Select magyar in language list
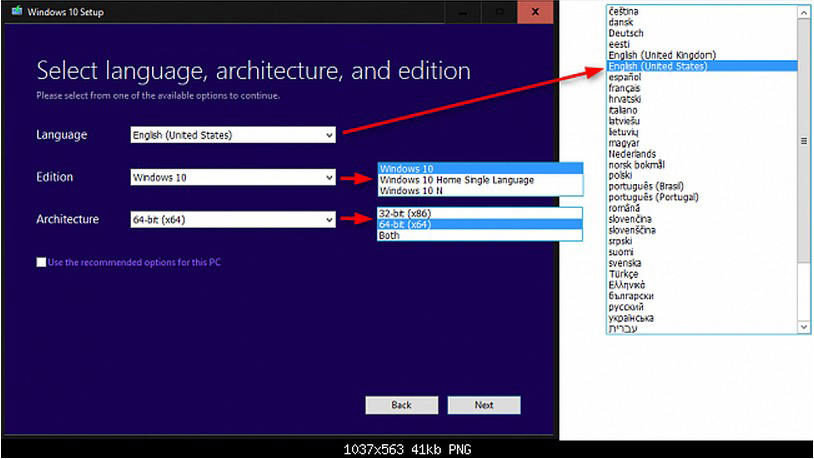This screenshot has width=814, height=459. coord(702,143)
